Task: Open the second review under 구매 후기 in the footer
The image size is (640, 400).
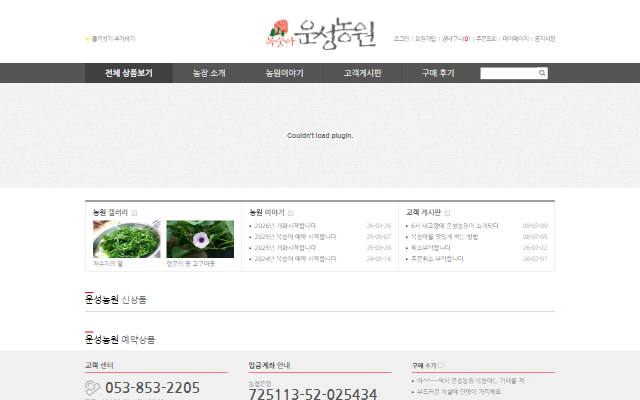Action: [x=458, y=392]
